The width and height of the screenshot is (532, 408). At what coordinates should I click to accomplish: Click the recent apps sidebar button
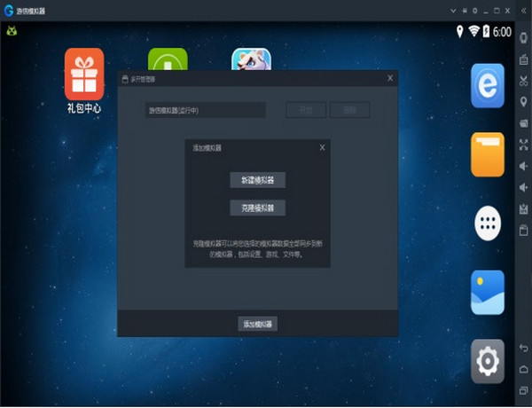[x=523, y=390]
